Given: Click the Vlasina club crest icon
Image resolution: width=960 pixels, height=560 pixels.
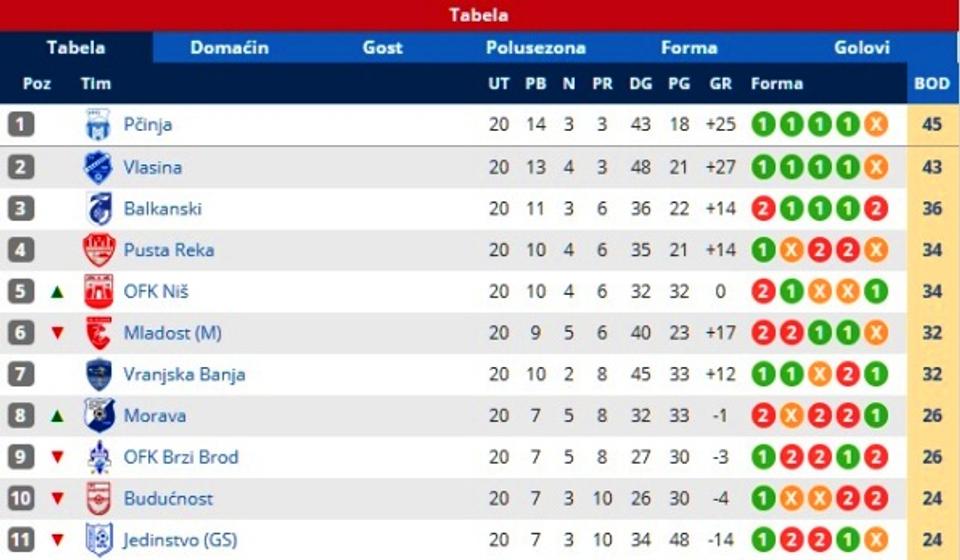Looking at the screenshot, I should [x=98, y=167].
